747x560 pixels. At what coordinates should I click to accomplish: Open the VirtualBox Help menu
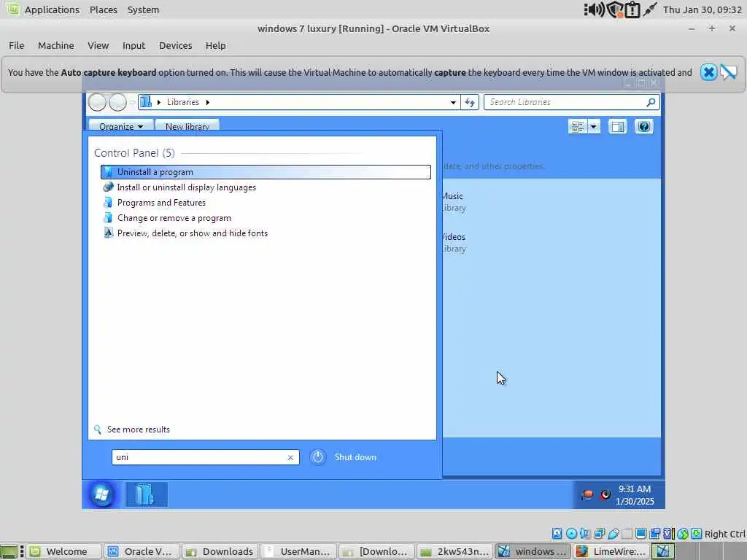tap(215, 45)
